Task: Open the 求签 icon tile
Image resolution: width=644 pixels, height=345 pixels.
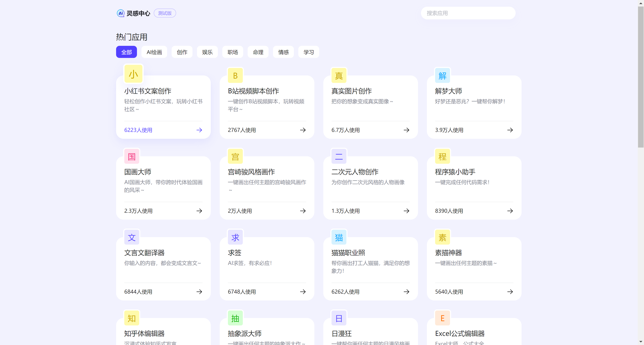Action: (235, 237)
